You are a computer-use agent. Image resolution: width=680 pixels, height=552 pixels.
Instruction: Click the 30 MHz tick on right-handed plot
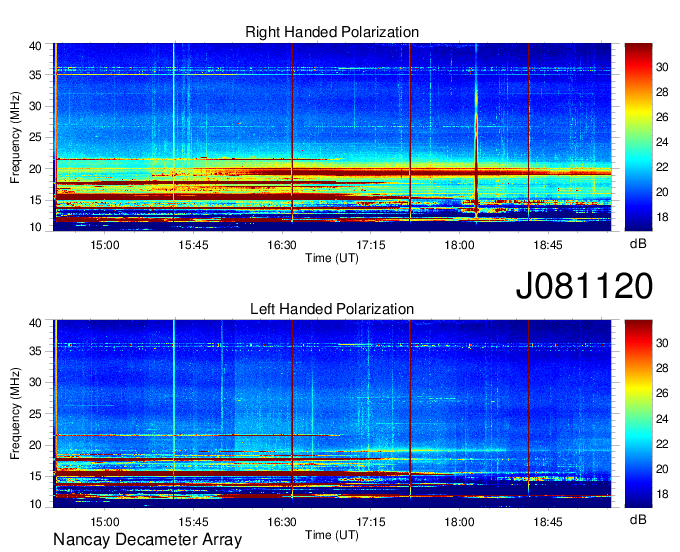36,106
